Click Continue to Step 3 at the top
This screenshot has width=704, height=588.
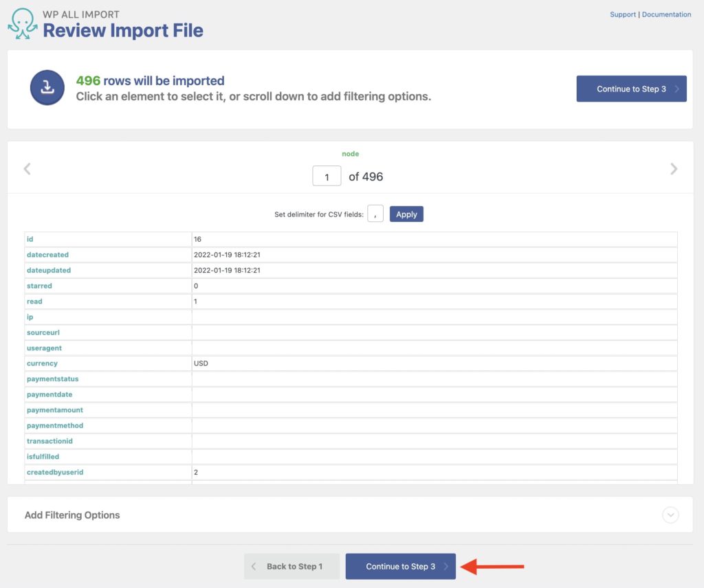pos(631,88)
